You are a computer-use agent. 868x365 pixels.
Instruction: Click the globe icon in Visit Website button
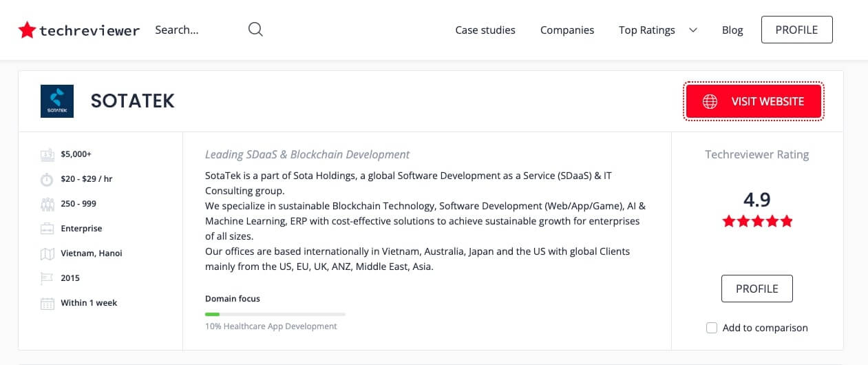[x=710, y=101]
